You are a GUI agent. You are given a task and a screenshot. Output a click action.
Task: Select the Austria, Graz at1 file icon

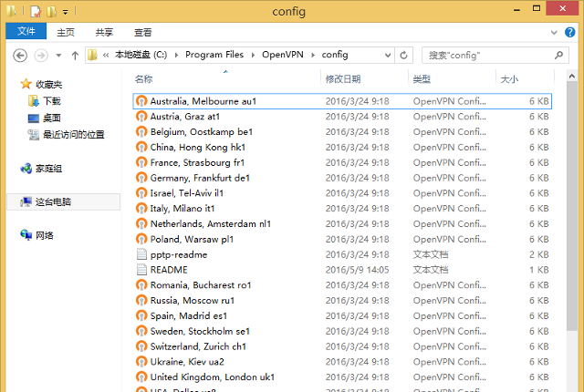(x=141, y=117)
